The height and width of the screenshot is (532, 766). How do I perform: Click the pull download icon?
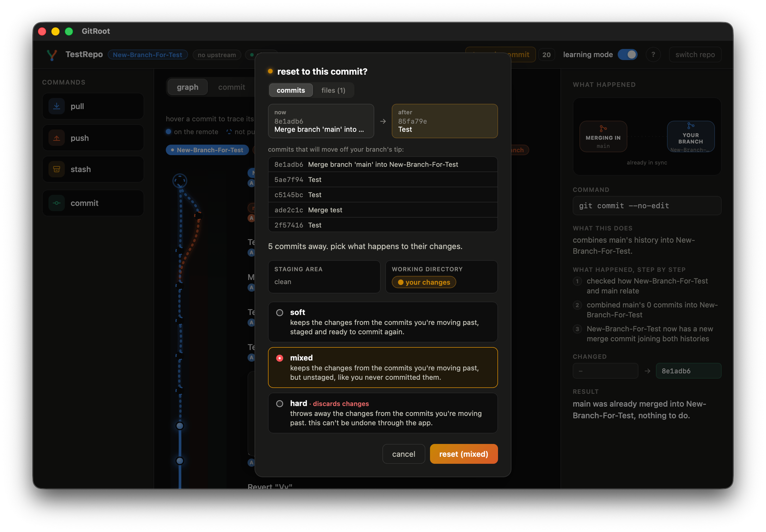pyautogui.click(x=56, y=106)
